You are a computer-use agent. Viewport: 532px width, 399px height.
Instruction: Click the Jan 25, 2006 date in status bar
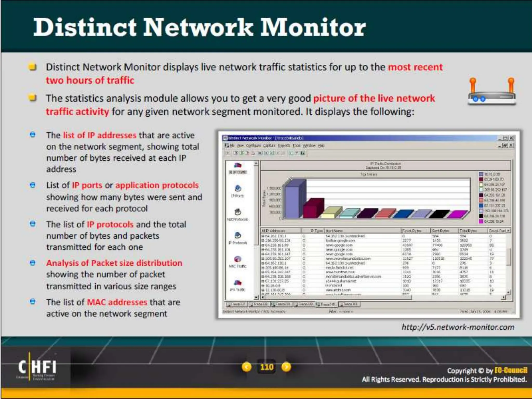coord(475,311)
